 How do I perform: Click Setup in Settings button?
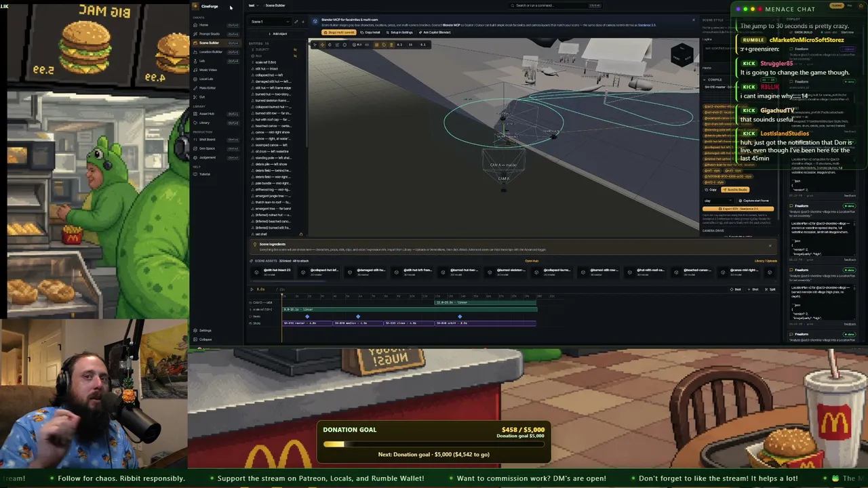[x=400, y=33]
